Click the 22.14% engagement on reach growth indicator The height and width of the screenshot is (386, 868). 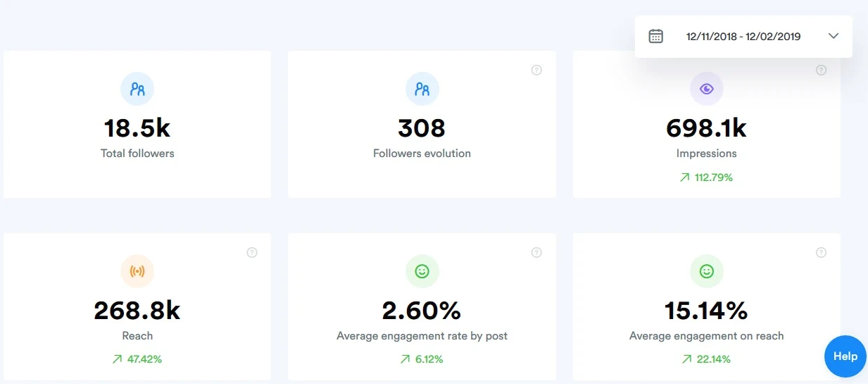pos(706,359)
